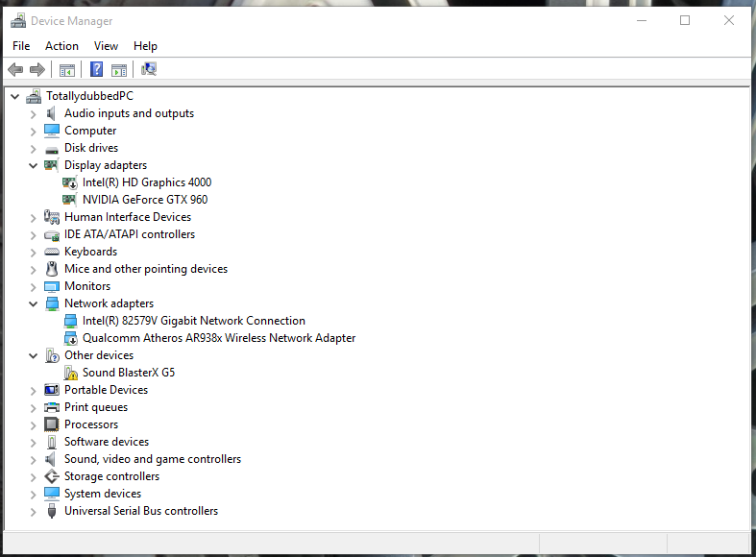Collapse the Display adapters category
This screenshot has width=756, height=557.
34,165
